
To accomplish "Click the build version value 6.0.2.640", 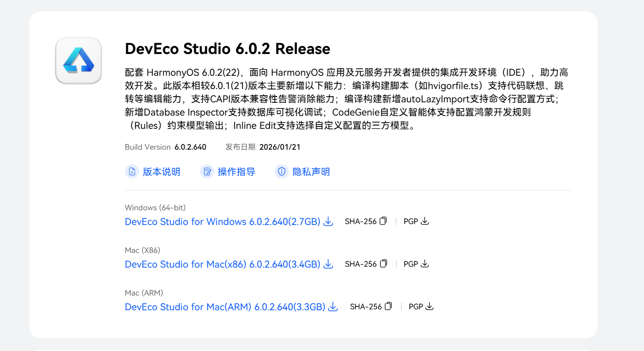I will click(190, 147).
